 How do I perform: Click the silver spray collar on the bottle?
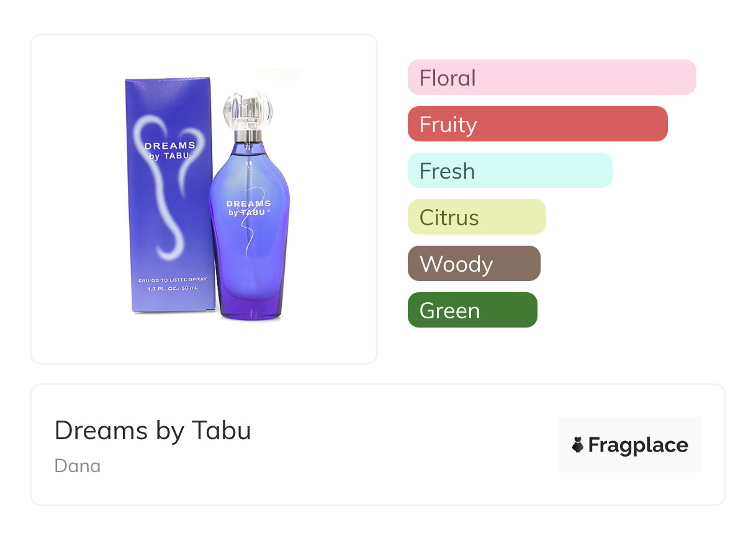(248, 135)
